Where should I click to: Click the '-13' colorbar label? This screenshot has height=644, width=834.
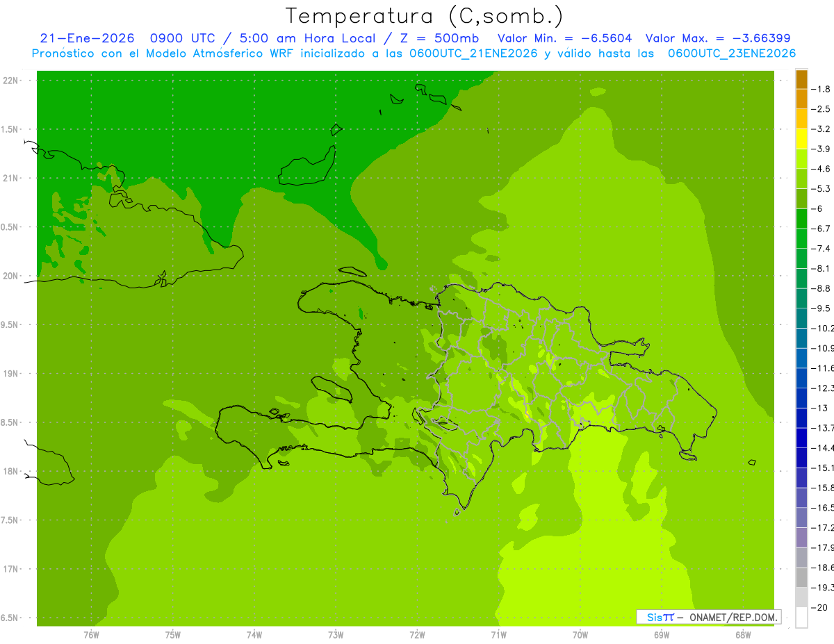point(819,408)
